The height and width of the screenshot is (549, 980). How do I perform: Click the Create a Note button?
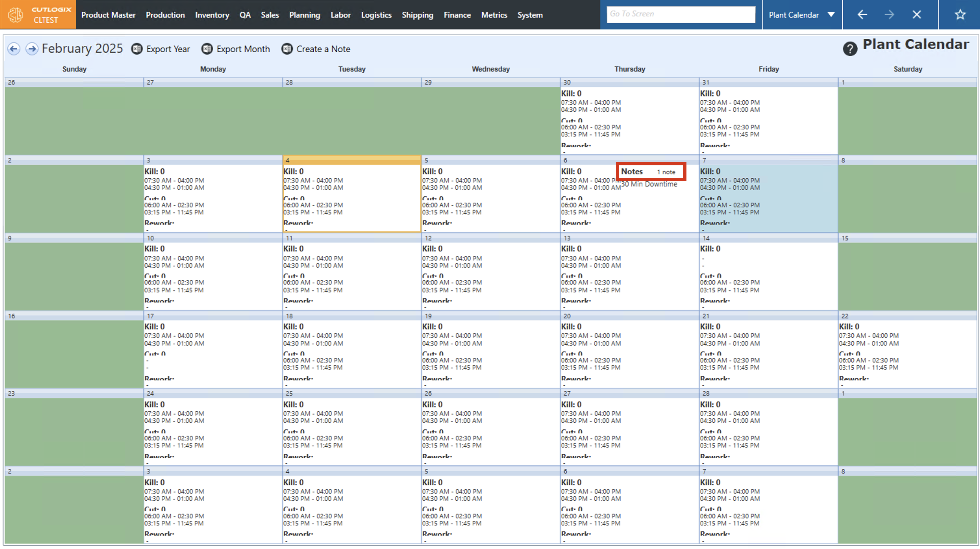tap(323, 49)
